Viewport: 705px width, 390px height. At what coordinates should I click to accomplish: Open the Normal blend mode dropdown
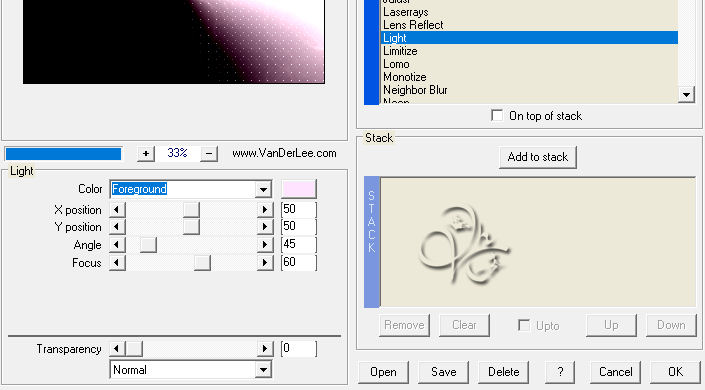[x=263, y=370]
